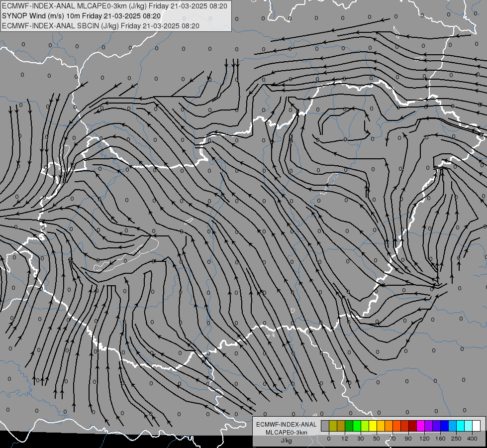Click the gray swatch in the MLCAPE legend
This screenshot has height=448, width=487.
pyautogui.click(x=325, y=426)
